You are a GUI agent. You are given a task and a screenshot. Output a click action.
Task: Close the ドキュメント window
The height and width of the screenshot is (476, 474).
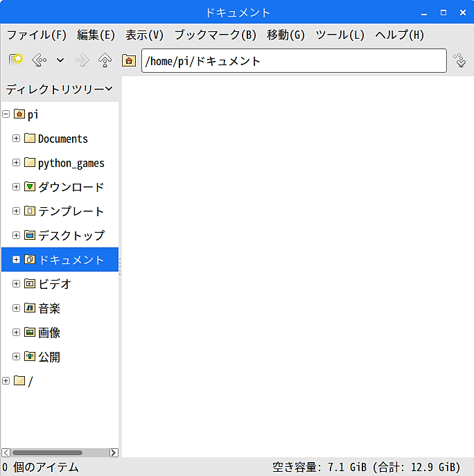463,12
